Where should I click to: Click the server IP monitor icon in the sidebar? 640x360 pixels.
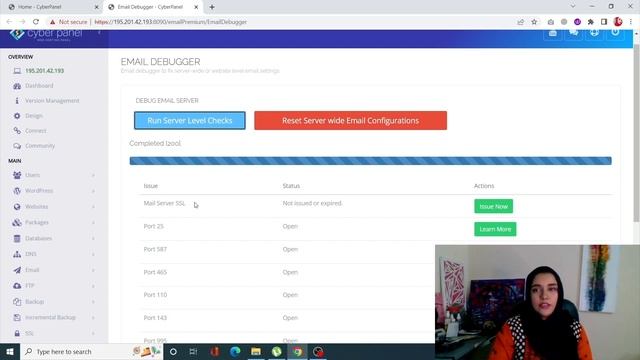(x=17, y=71)
